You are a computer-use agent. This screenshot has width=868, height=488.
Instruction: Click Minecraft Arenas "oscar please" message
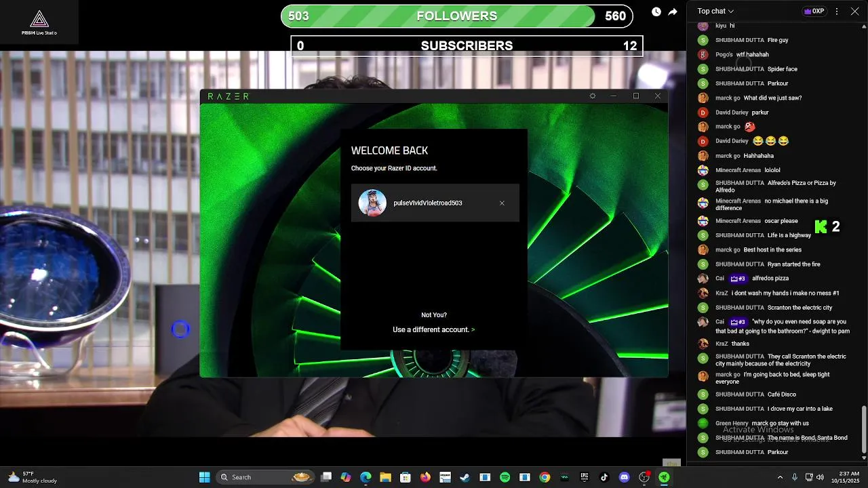point(781,221)
